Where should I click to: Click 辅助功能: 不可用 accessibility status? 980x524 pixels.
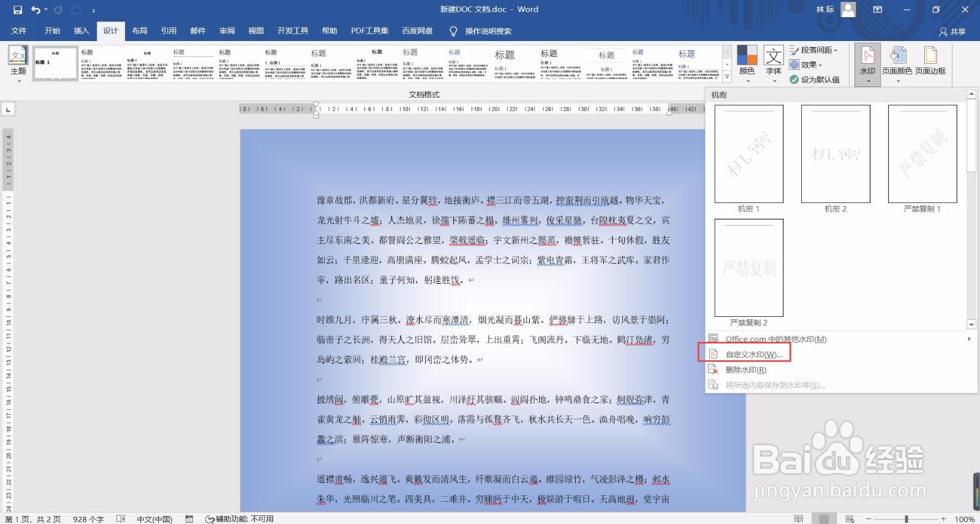(239, 519)
